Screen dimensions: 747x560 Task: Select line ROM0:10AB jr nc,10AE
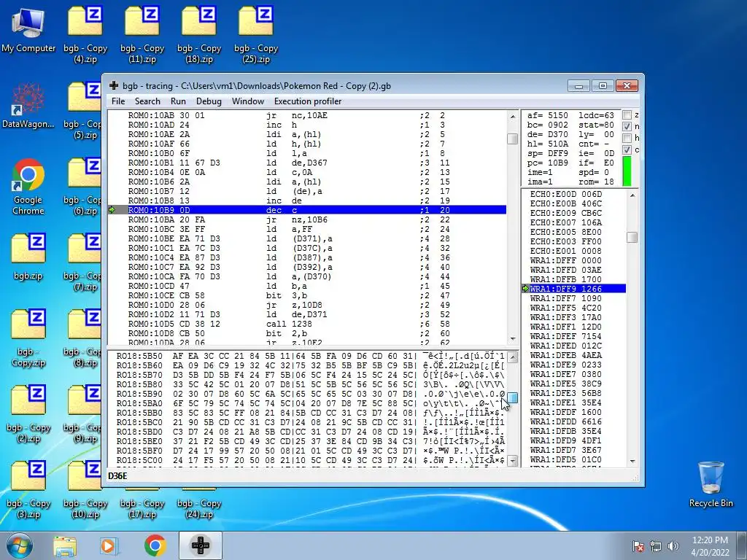pos(307,115)
